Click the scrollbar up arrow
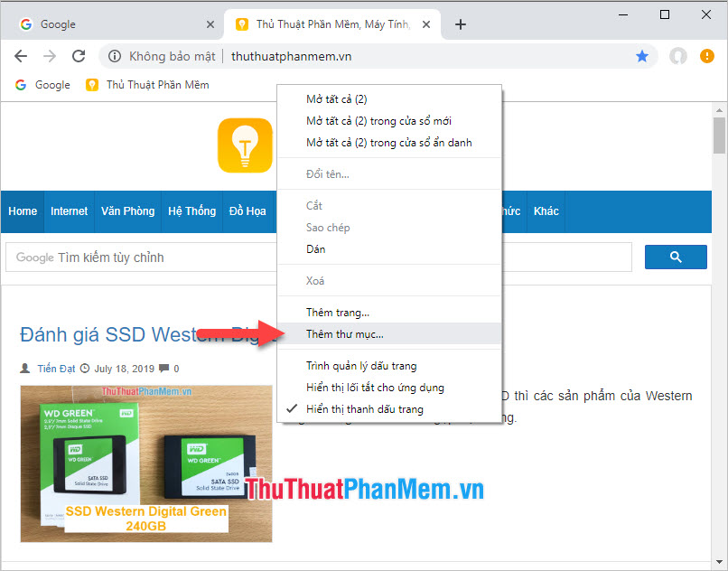Screen dimensions: 728x571 click(x=719, y=110)
